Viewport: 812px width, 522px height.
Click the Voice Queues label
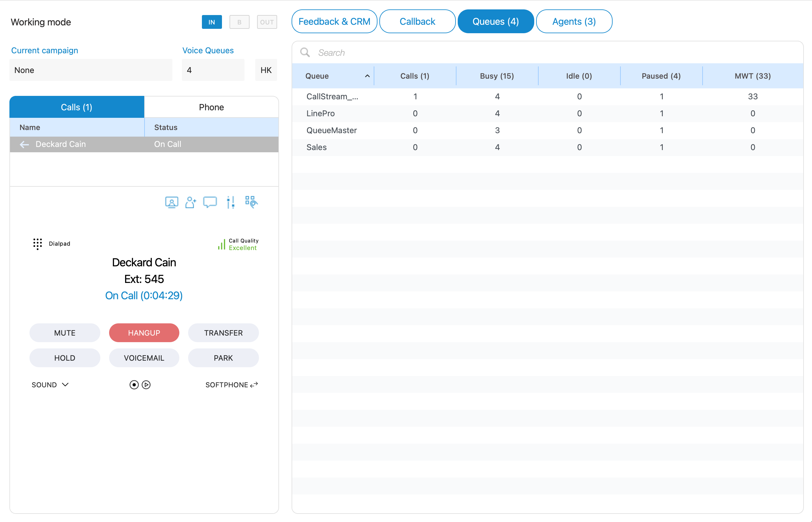click(208, 50)
